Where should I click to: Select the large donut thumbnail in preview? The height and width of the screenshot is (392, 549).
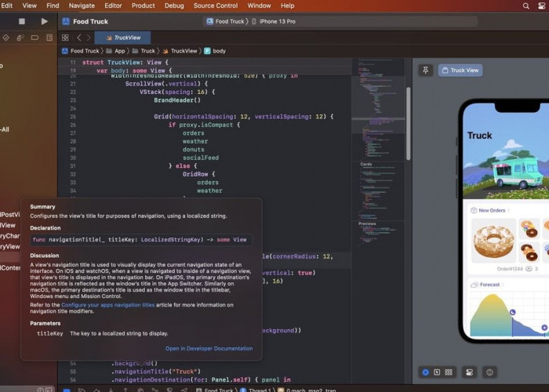493,241
